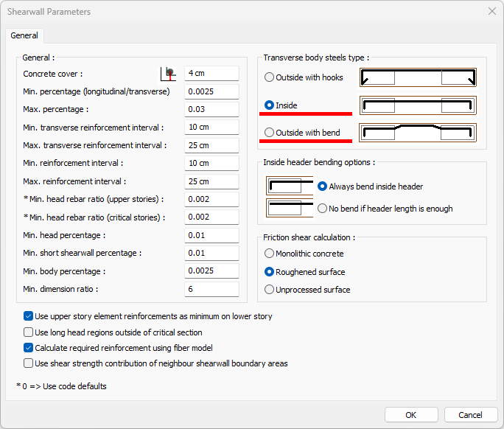Viewport: 504px width, 429px height.
Task: Click the Outside with hooks rebar diagram
Action: coord(418,77)
